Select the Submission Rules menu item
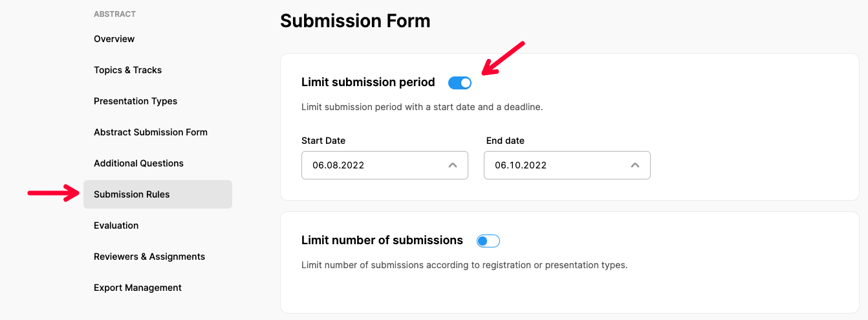 (x=132, y=194)
